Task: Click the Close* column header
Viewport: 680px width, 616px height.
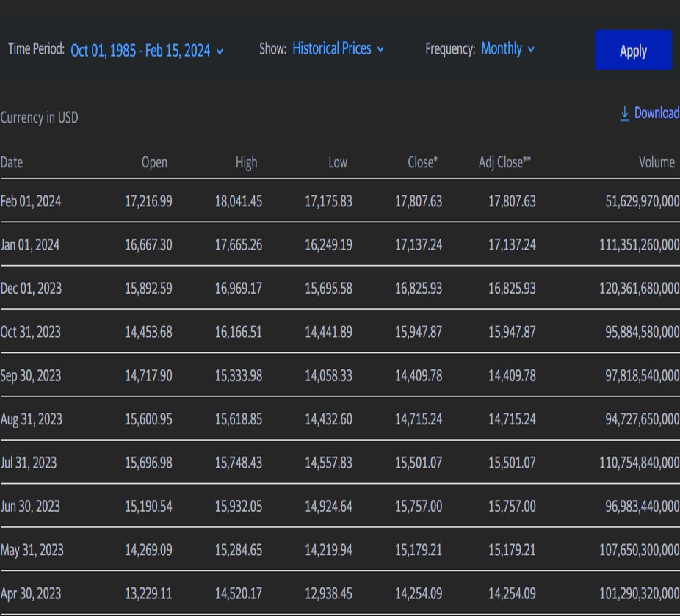Action: [x=422, y=162]
